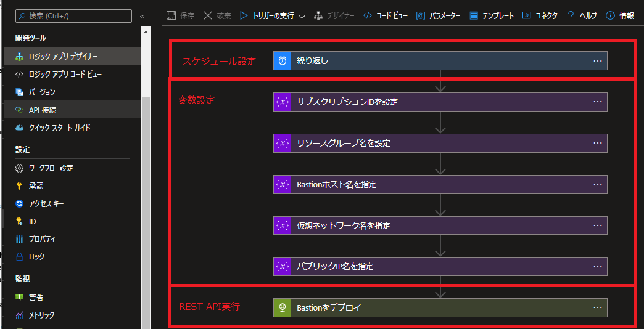Image resolution: width=644 pixels, height=329 pixels.
Task: Click variable icon on 仮想ネットワーク名を指定
Action: click(x=282, y=225)
